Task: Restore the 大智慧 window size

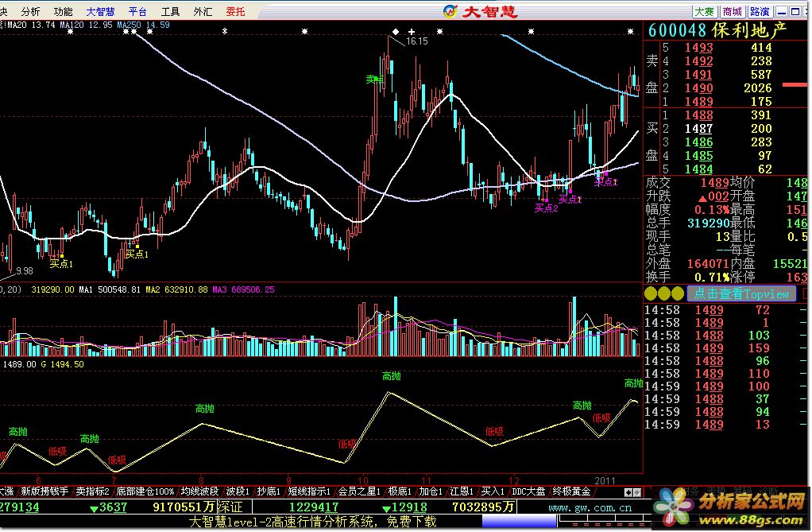Action: [x=796, y=11]
